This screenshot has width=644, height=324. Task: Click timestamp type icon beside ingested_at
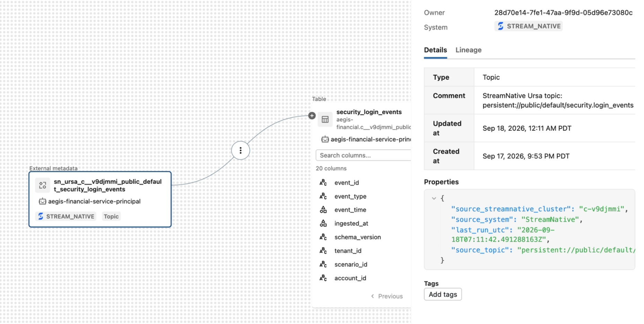(323, 224)
